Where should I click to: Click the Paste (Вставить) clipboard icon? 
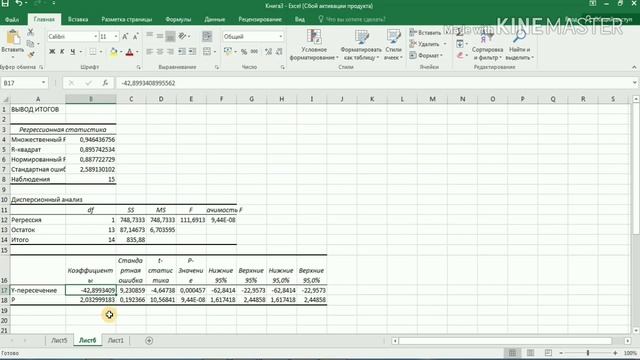[x=13, y=38]
